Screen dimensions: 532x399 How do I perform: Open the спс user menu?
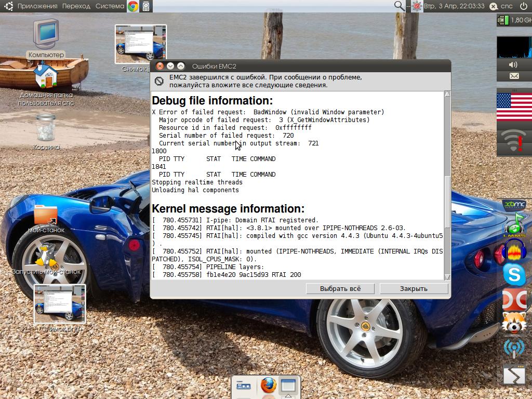[x=501, y=6]
